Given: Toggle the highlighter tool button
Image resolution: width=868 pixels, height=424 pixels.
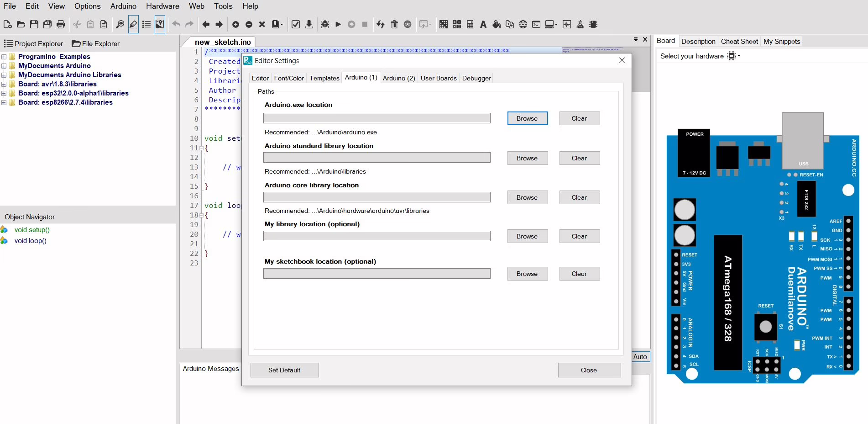Looking at the screenshot, I should [x=133, y=25].
